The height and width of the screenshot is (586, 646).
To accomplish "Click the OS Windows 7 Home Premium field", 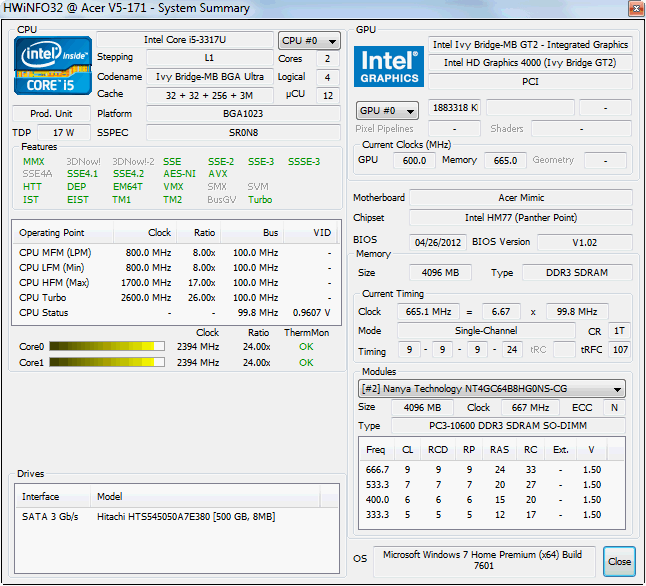I will [484, 560].
